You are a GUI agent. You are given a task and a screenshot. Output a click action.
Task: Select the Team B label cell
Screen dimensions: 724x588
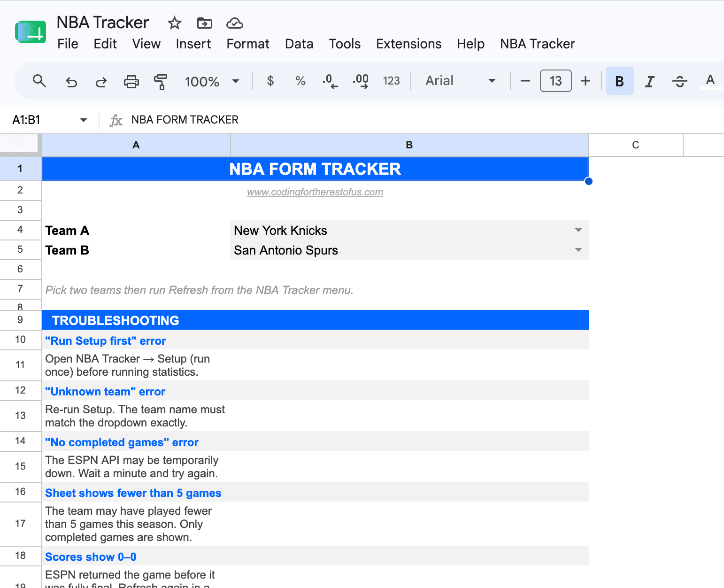136,250
